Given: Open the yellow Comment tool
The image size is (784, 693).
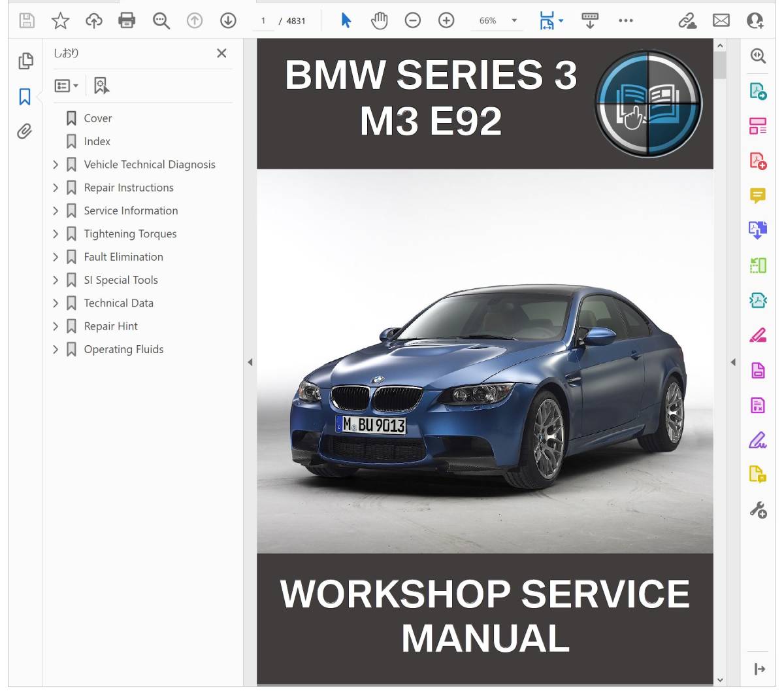Looking at the screenshot, I should pos(758,195).
